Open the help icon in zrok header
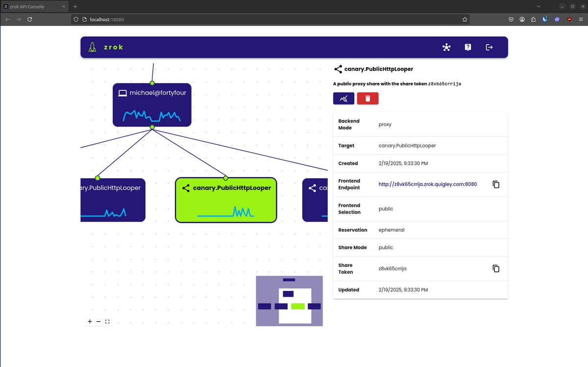588x367 pixels. (x=468, y=47)
